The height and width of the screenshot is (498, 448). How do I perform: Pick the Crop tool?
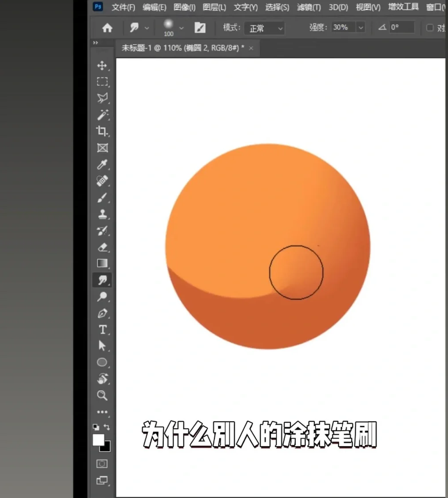point(102,131)
